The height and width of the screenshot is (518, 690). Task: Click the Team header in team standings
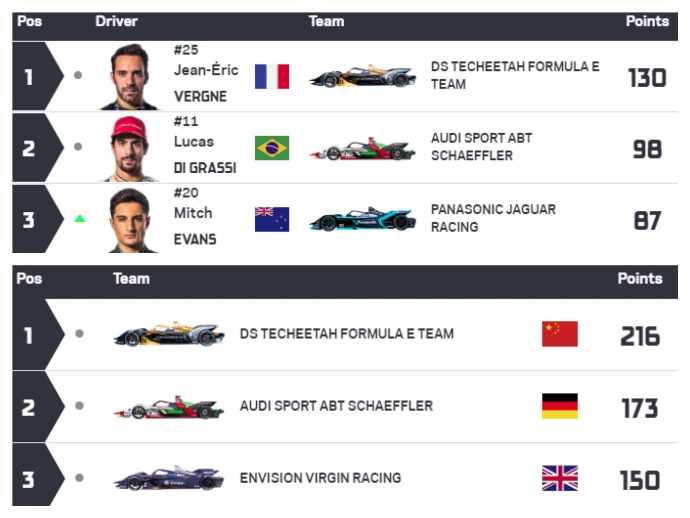pos(131,279)
